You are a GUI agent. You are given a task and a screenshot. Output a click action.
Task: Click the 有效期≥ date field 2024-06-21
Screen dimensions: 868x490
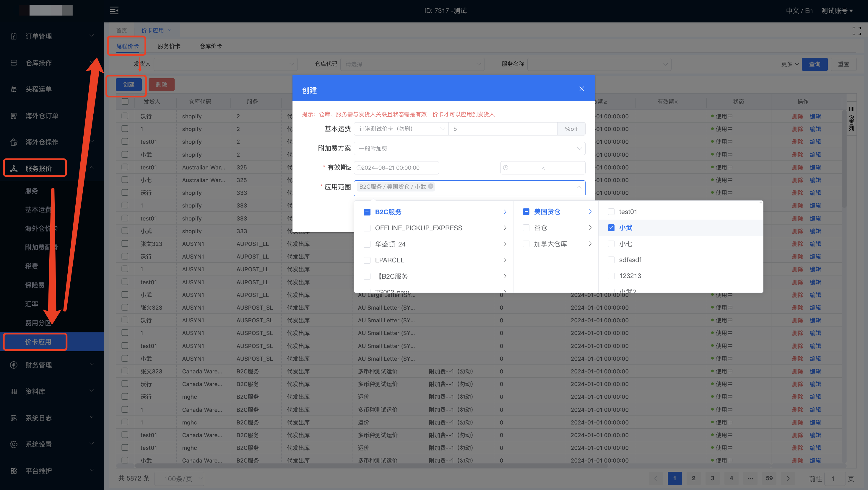pyautogui.click(x=396, y=168)
